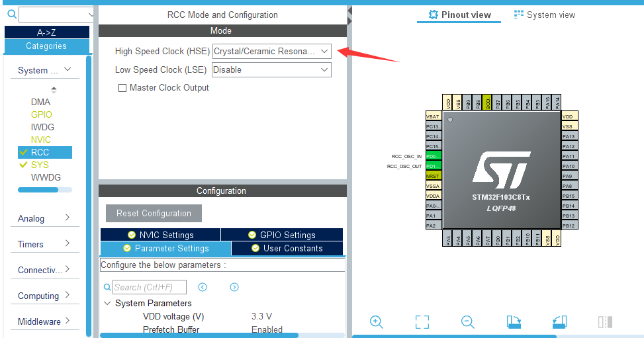Switch to the A->Z tab
This screenshot has height=338, width=644.
pos(47,32)
